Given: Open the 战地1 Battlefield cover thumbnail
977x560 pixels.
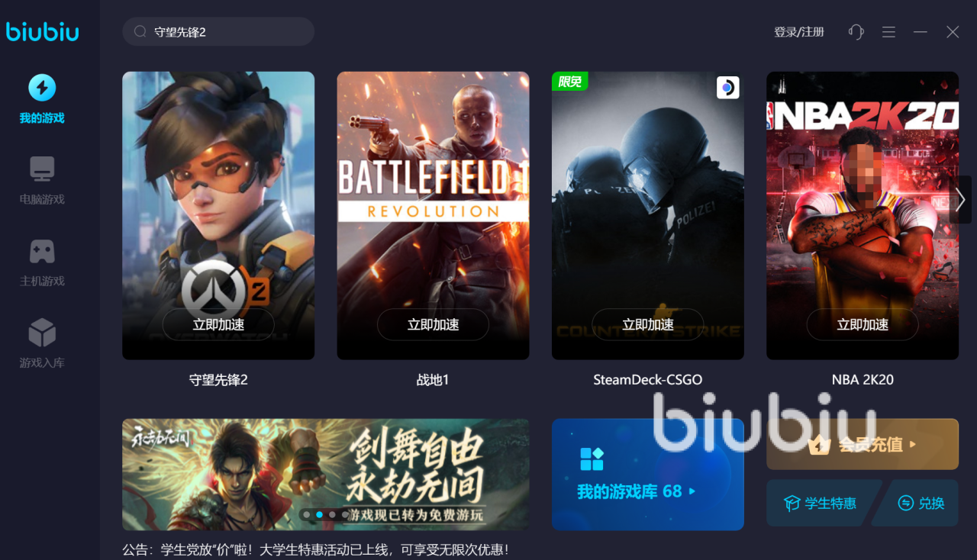Looking at the screenshot, I should (433, 216).
